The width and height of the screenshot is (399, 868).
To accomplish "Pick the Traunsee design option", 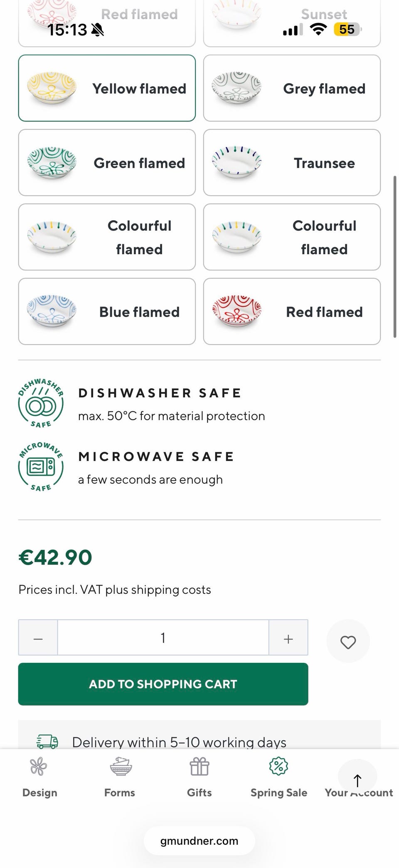I will click(x=292, y=163).
